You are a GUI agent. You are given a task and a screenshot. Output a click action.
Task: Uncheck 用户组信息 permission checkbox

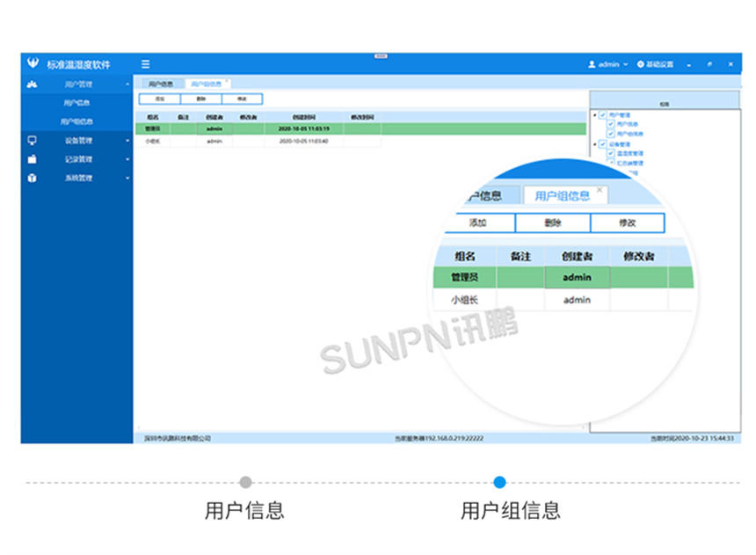tap(611, 133)
